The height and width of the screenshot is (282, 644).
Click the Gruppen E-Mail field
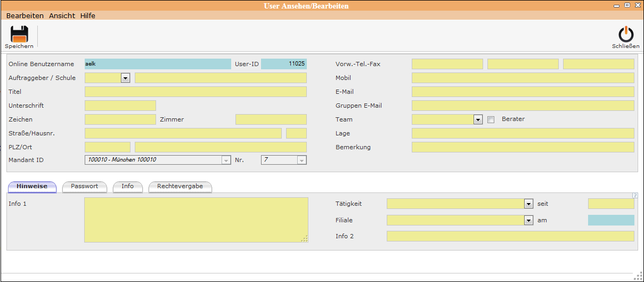[523, 106]
